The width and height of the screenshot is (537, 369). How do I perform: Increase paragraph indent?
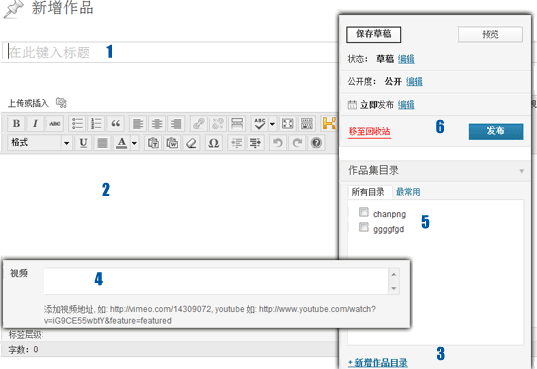[x=255, y=143]
